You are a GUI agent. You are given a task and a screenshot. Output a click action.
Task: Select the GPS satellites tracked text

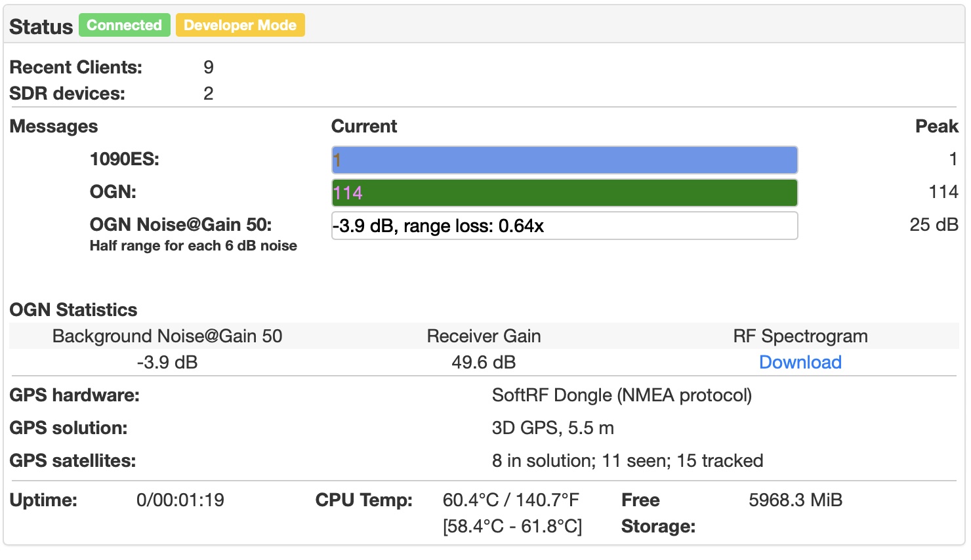coord(627,461)
